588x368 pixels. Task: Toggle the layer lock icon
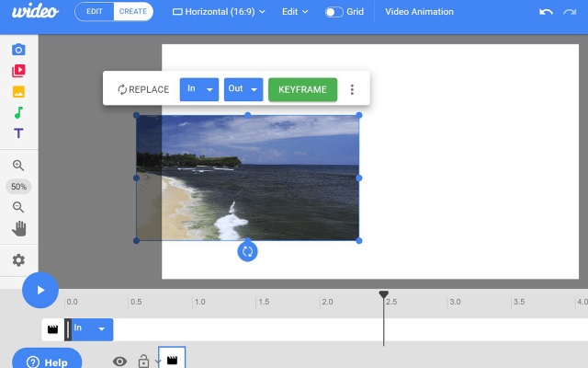coord(143,362)
